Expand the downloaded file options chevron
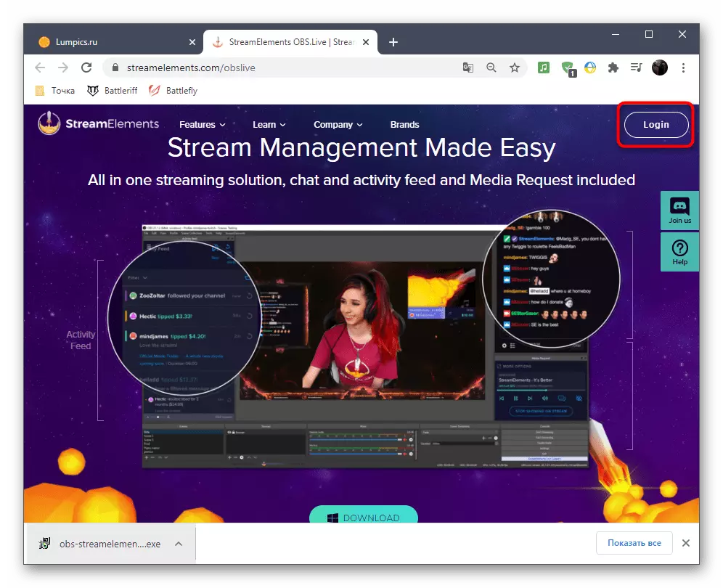723x588 pixels. point(179,544)
